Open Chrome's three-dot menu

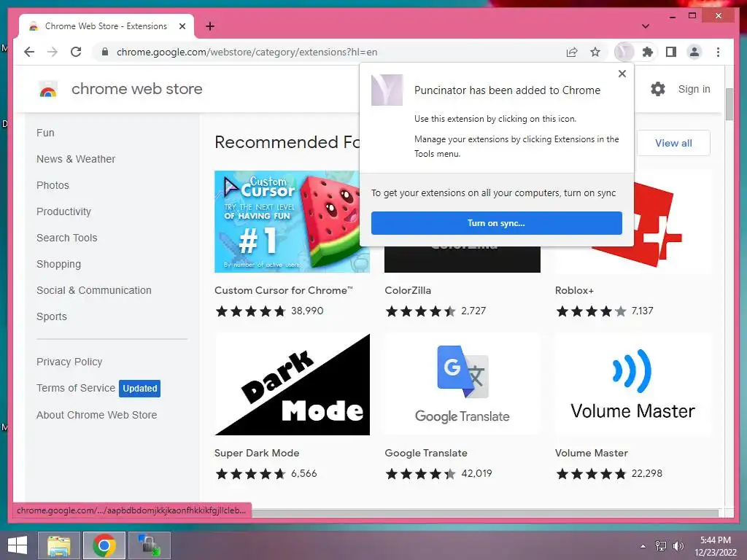[718, 52]
